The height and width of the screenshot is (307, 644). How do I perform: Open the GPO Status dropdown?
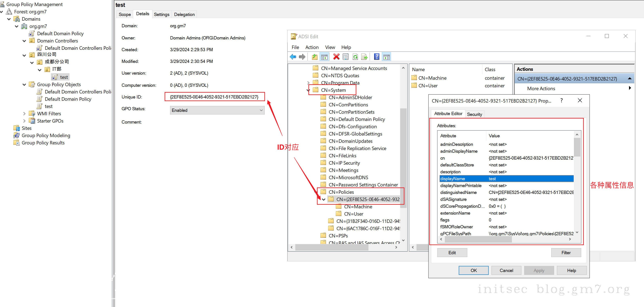[x=261, y=110]
